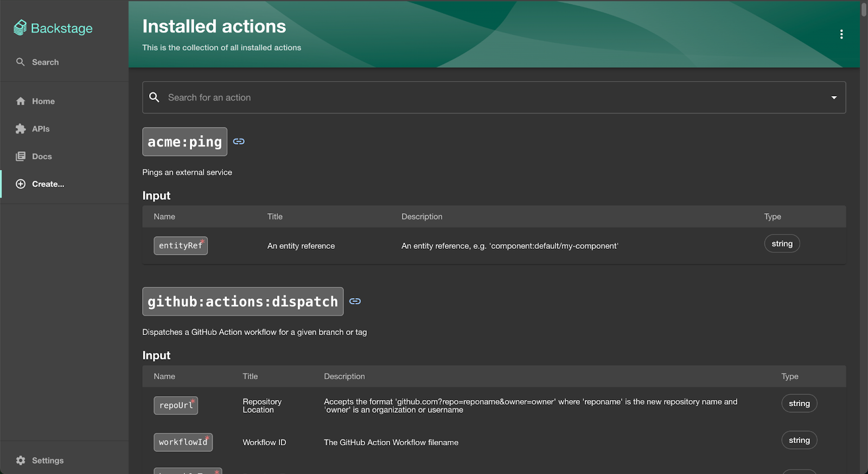Viewport: 868px width, 474px height.
Task: Copy link for acme:ping action
Action: (x=239, y=142)
